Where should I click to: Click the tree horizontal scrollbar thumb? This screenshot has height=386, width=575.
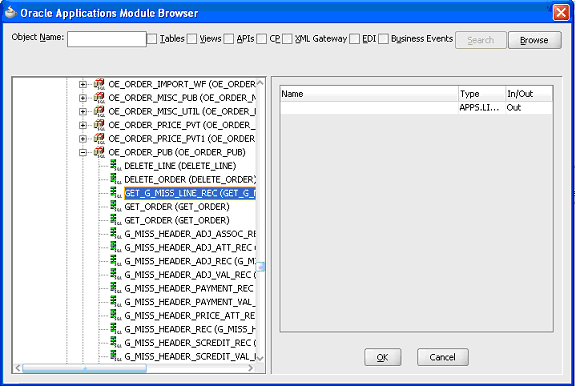pos(84,368)
